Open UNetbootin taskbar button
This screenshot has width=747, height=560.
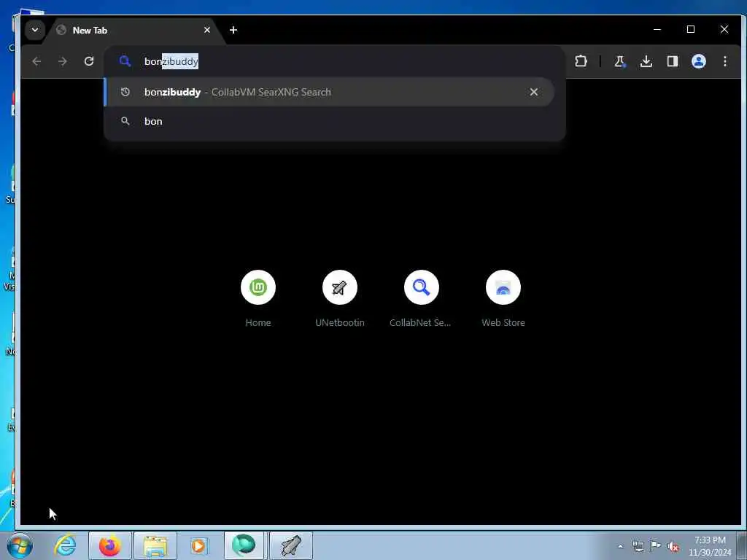pyautogui.click(x=291, y=545)
